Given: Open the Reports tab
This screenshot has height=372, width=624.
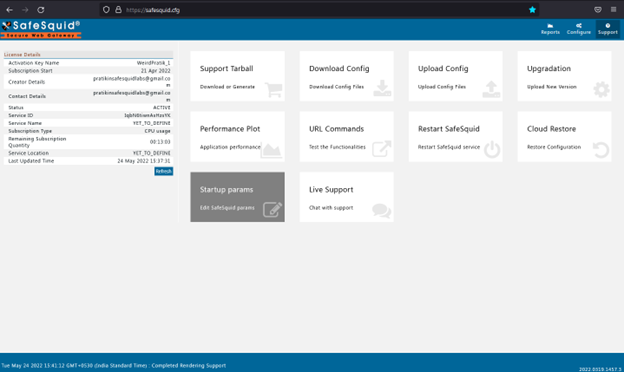Looking at the screenshot, I should click(550, 29).
